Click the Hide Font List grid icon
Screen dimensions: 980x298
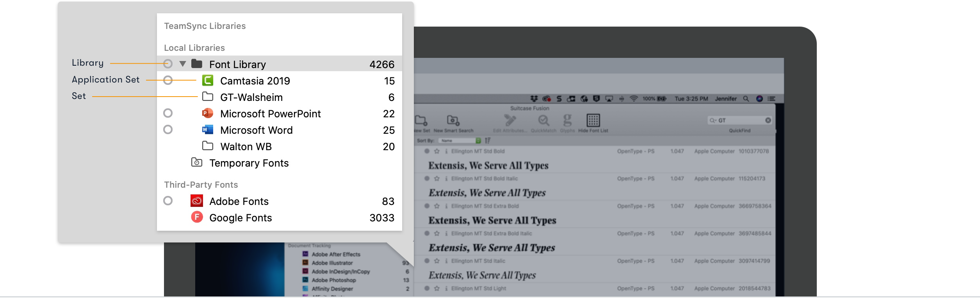pos(593,120)
